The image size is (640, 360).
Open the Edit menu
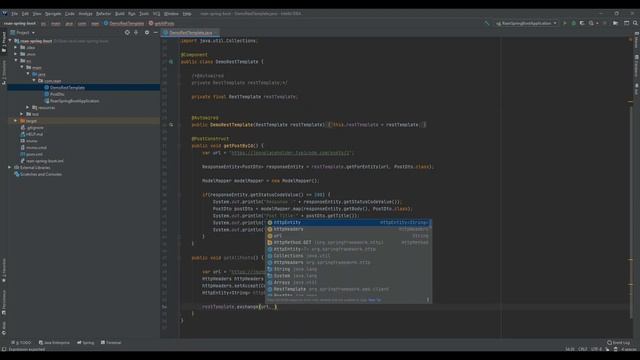tap(25, 13)
